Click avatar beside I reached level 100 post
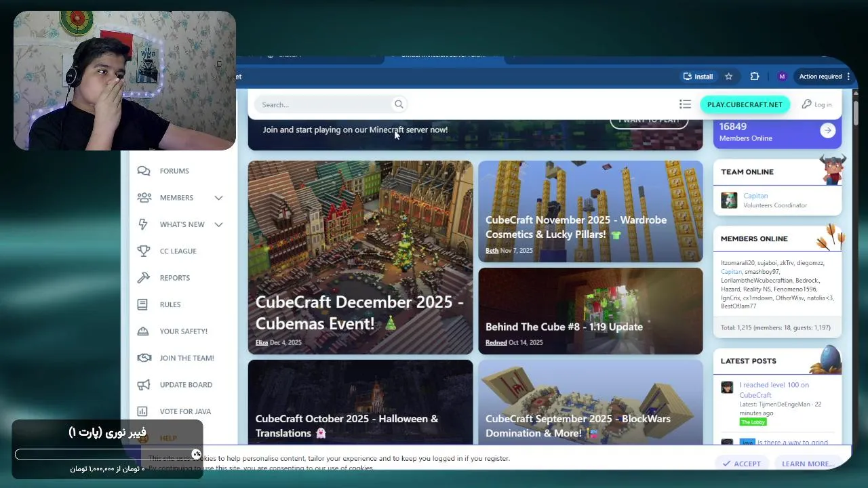 pos(727,388)
